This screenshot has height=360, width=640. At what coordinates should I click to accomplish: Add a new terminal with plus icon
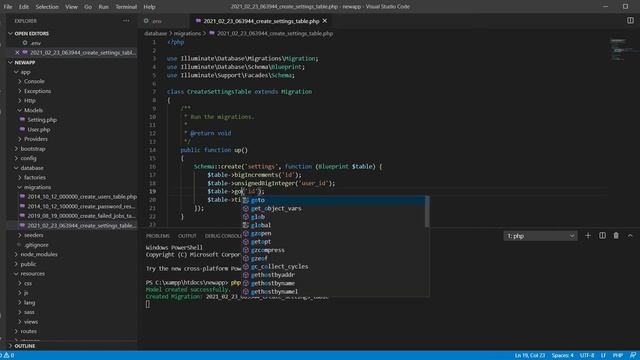pyautogui.click(x=588, y=236)
